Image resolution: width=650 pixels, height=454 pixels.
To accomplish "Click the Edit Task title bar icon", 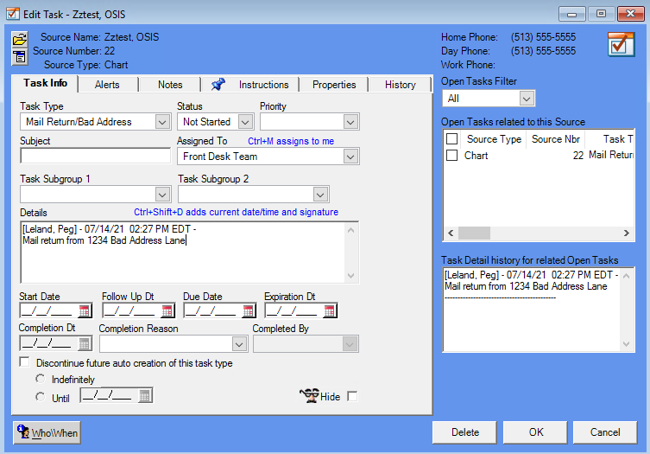I will coord(12,14).
